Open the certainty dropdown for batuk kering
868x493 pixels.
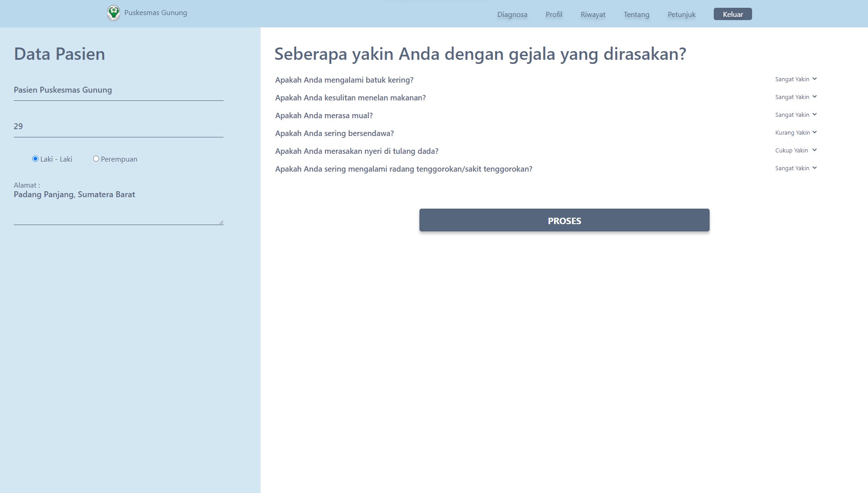[795, 79]
